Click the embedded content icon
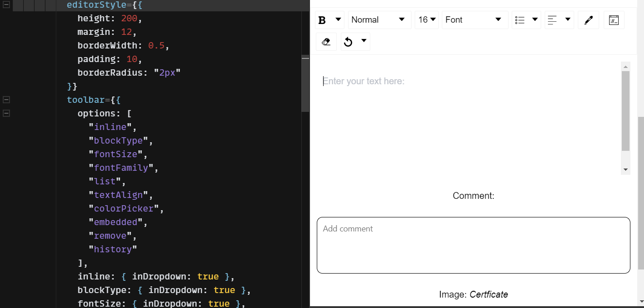 [614, 20]
